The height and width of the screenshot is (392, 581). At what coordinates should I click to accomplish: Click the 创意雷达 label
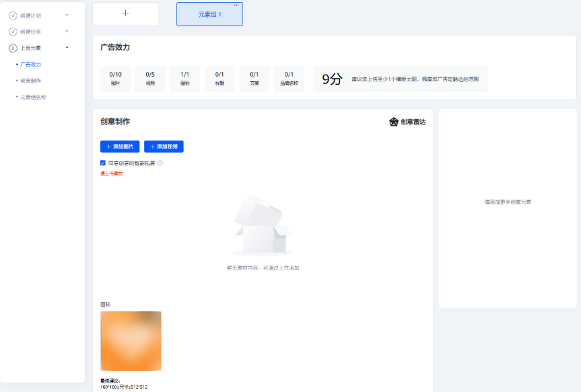coord(413,122)
